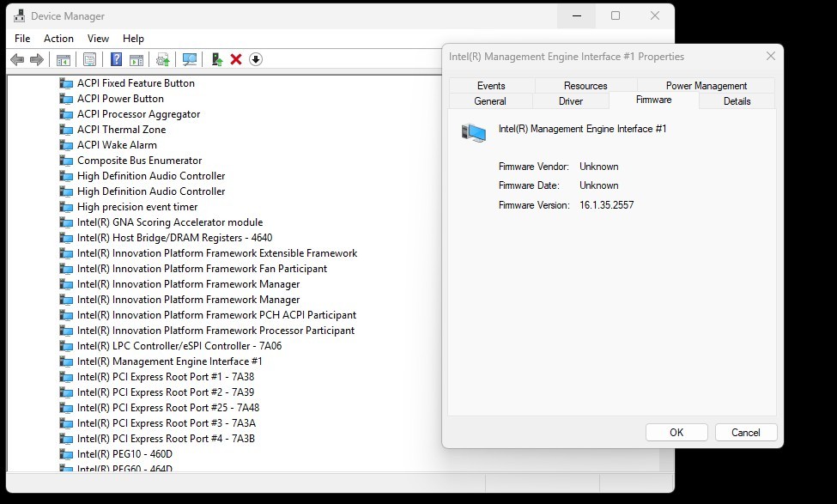Image resolution: width=837 pixels, height=504 pixels.
Task: Click the icon beside Intel(R) PEG10 - 460D
Action: (x=66, y=454)
